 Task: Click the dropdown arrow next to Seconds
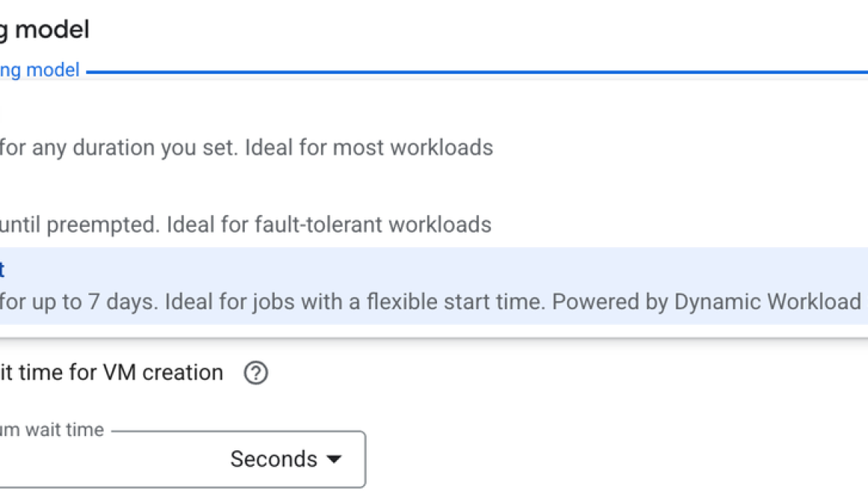(x=334, y=459)
